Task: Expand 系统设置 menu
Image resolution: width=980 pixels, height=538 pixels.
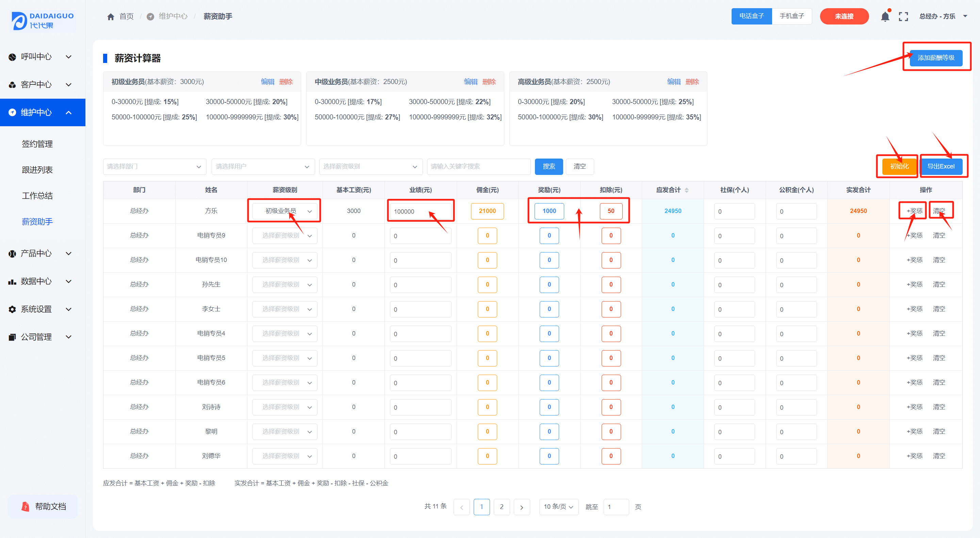Action: [69, 309]
